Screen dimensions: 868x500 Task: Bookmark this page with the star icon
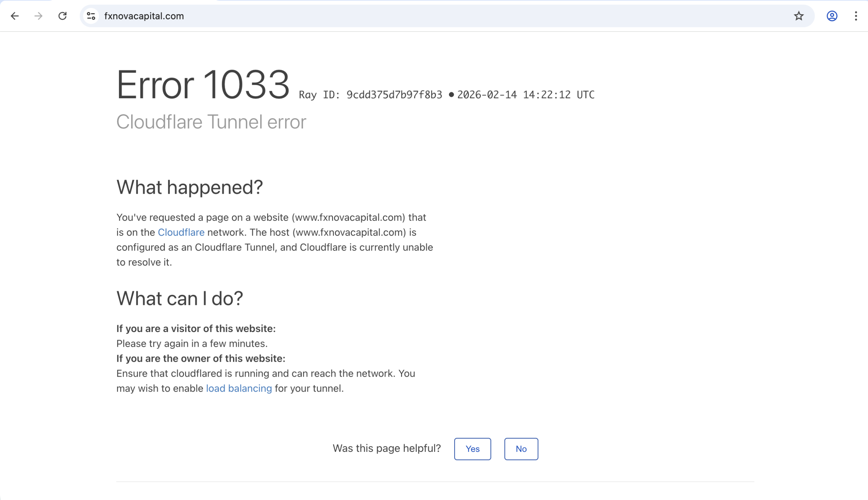point(798,16)
